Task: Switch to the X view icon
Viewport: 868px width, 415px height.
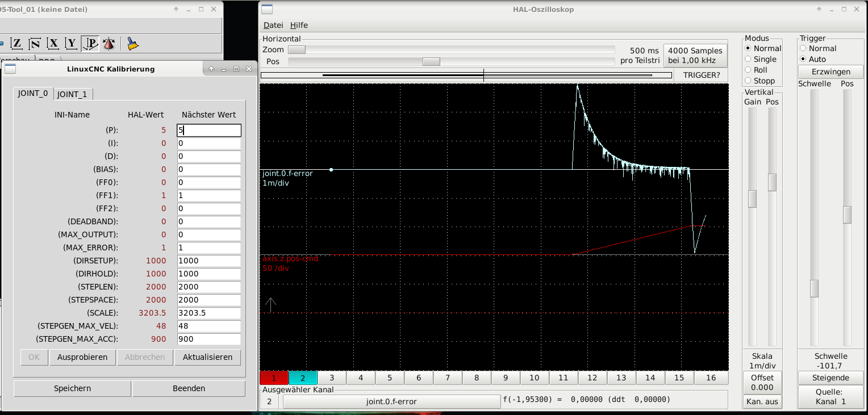Action: pos(53,44)
